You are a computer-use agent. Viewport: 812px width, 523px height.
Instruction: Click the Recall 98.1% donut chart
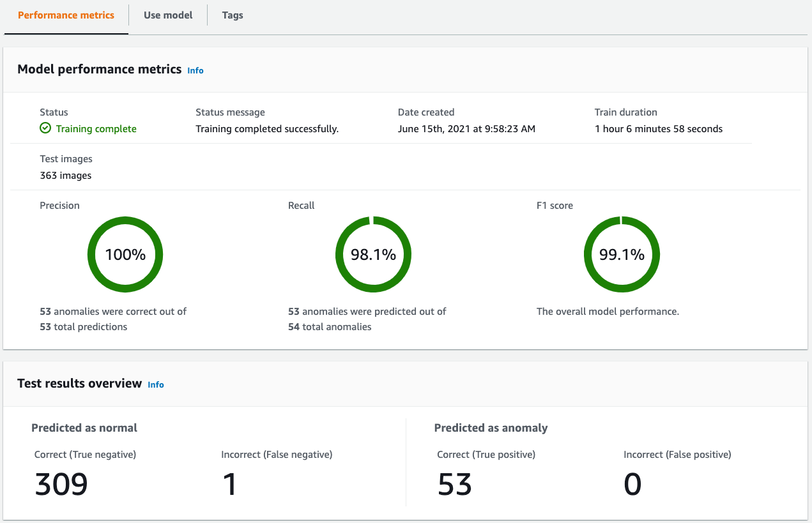373,255
